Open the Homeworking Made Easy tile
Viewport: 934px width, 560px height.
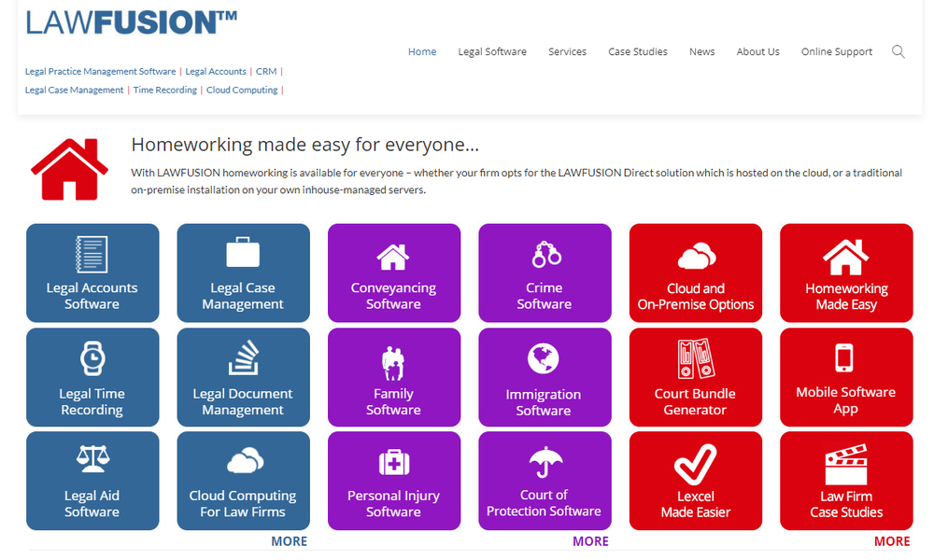[x=846, y=273]
